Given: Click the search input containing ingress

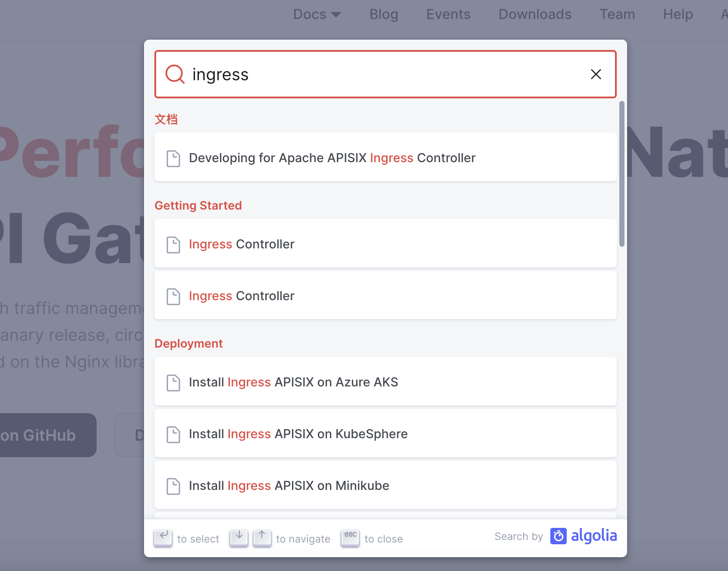Looking at the screenshot, I should pyautogui.click(x=386, y=74).
